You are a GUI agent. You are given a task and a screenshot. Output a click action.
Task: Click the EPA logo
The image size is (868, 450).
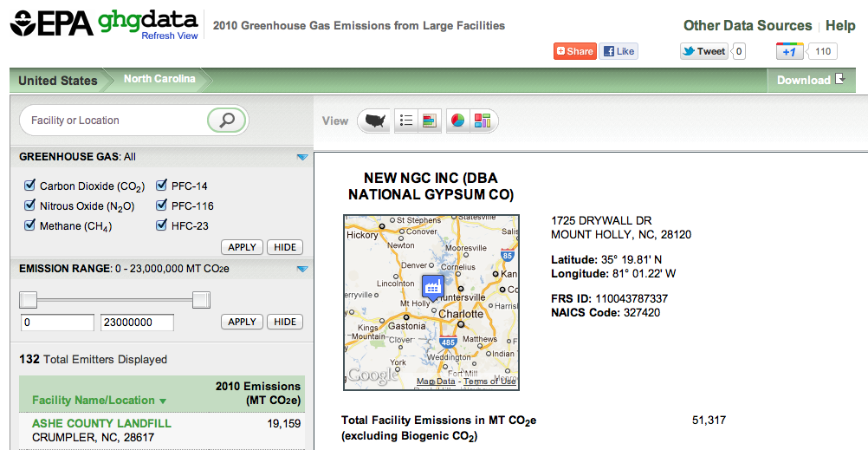[x=51, y=23]
